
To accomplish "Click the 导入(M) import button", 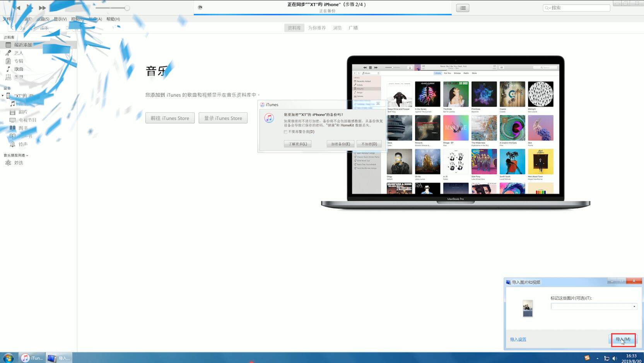I will [623, 339].
